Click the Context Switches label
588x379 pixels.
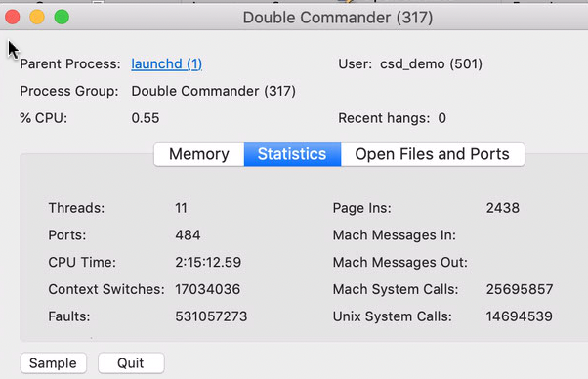click(106, 289)
